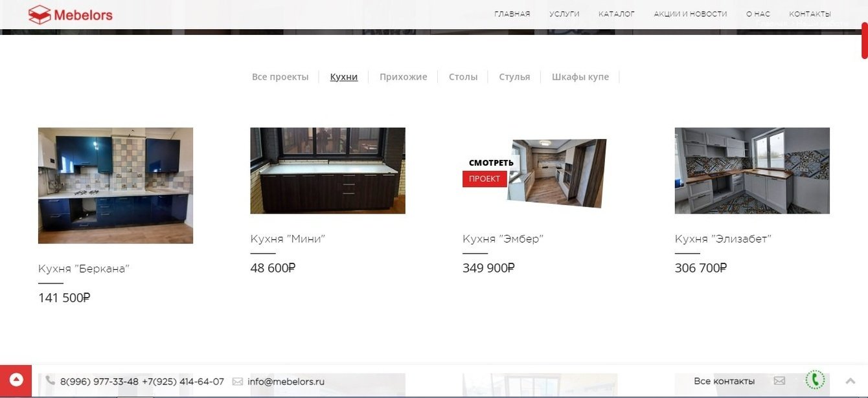This screenshot has width=868, height=398.
Task: Switch to Все проекты filter
Action: click(280, 77)
